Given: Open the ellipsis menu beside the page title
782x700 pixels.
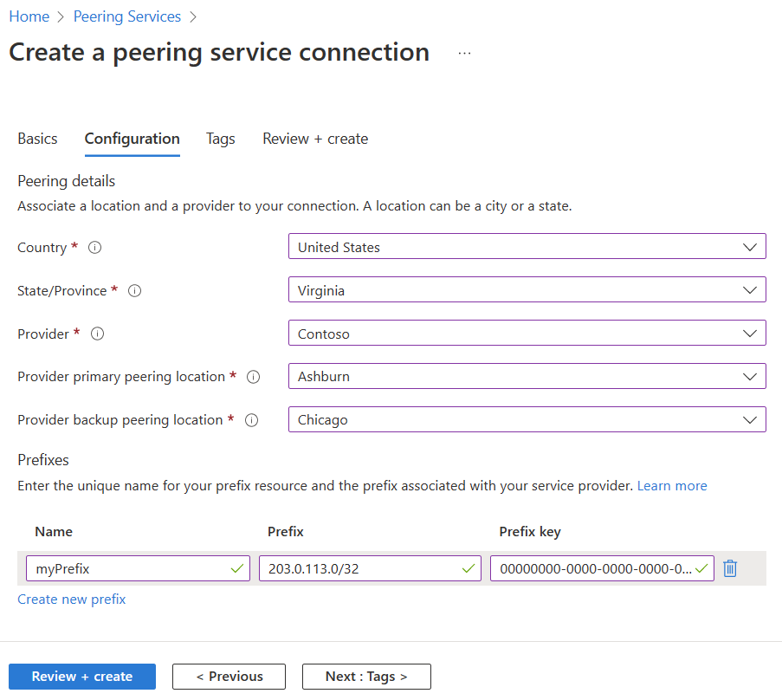Looking at the screenshot, I should (x=464, y=53).
